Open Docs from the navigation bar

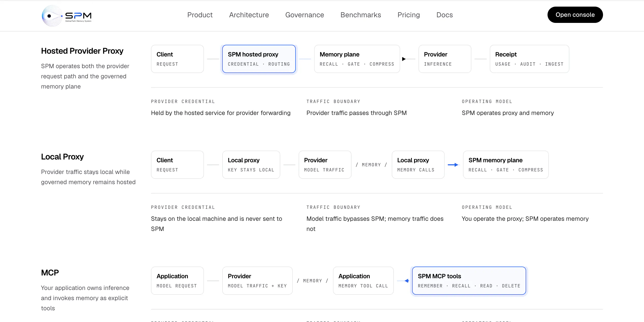(x=444, y=15)
